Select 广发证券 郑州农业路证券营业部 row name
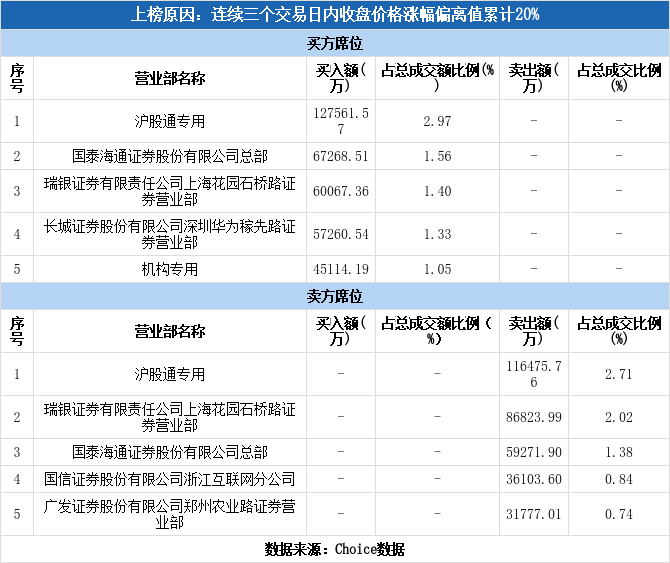Image resolution: width=670 pixels, height=563 pixels. tap(170, 514)
